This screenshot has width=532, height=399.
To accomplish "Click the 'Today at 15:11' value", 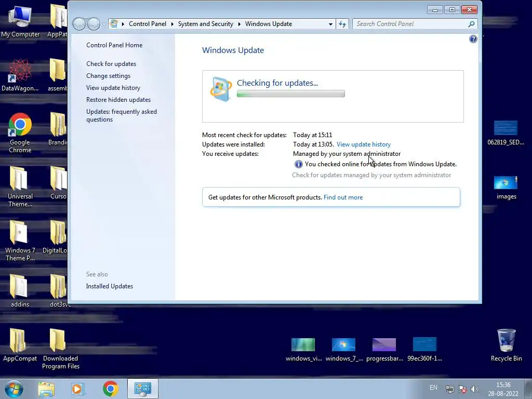I will coord(312,135).
